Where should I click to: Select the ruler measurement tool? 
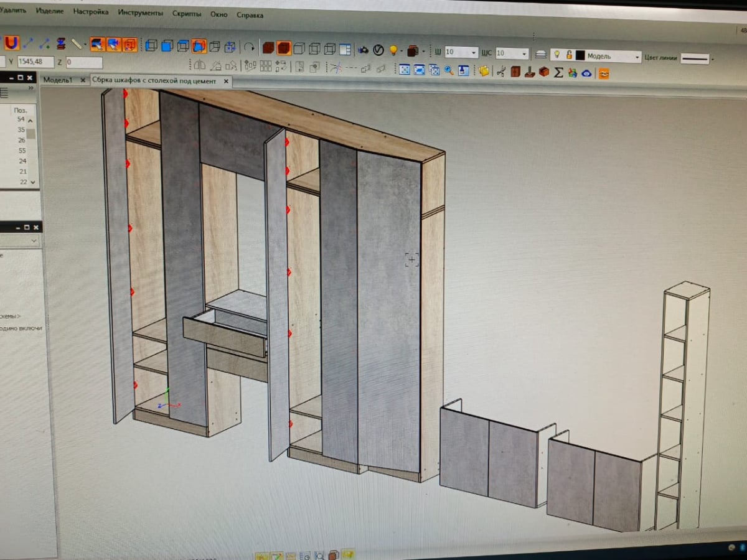(77, 44)
